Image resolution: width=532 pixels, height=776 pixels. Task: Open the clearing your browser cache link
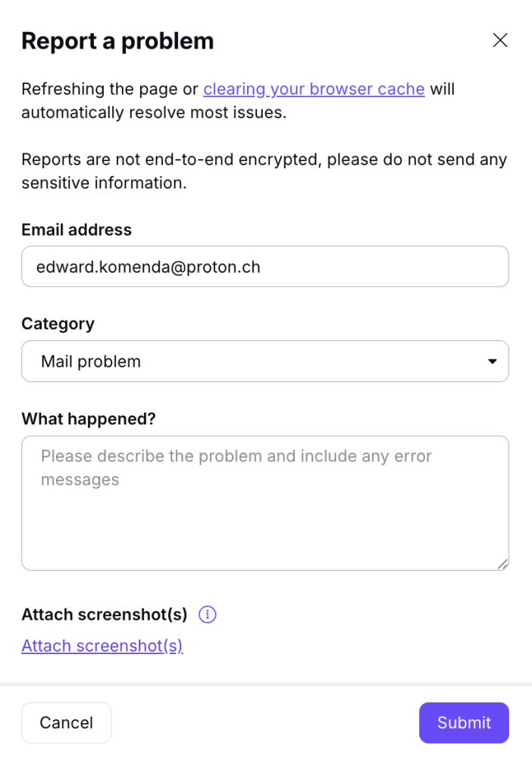314,89
